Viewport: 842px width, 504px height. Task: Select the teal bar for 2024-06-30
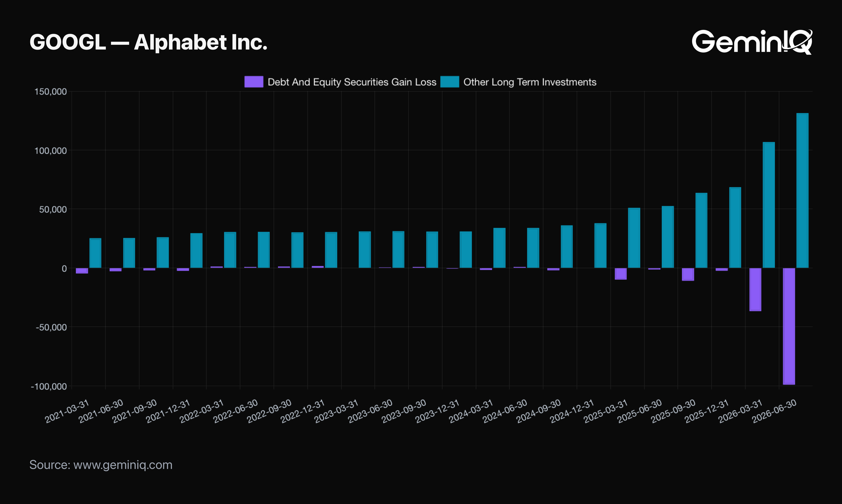click(x=533, y=248)
